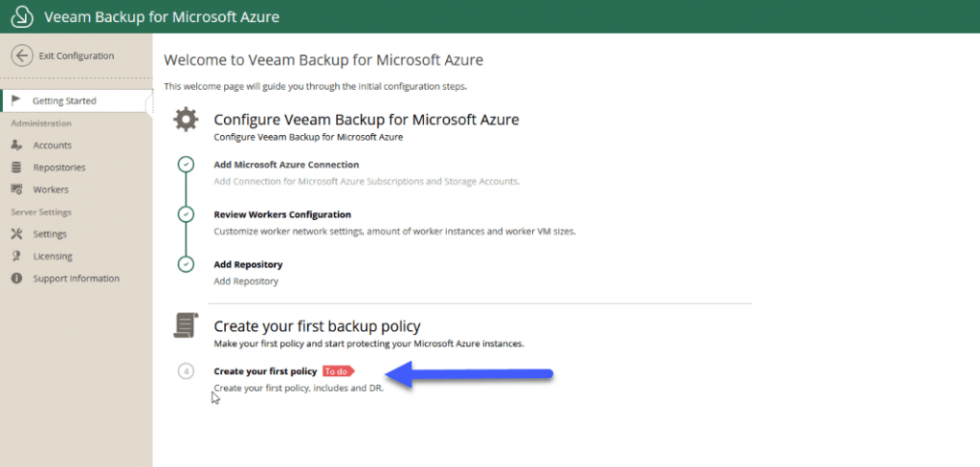Screen dimensions: 980x467
Task: Click the red To do badge
Action: coord(338,371)
